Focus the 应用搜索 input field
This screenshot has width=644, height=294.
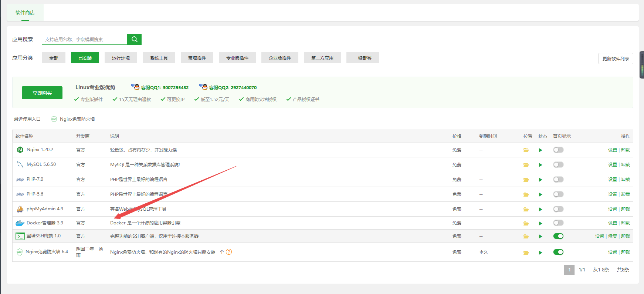[85, 39]
